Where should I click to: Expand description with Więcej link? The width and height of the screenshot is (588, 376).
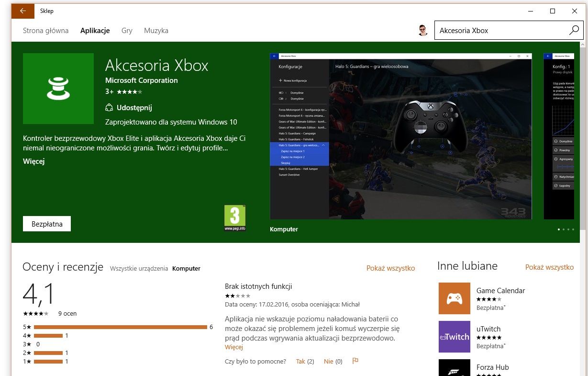pos(33,161)
